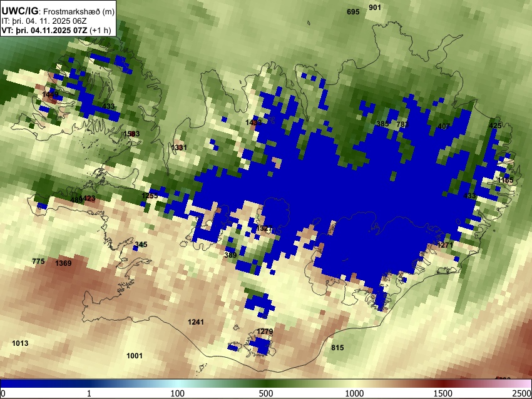Click the map value 1327
Screen dimensions: 532x399
point(264,228)
